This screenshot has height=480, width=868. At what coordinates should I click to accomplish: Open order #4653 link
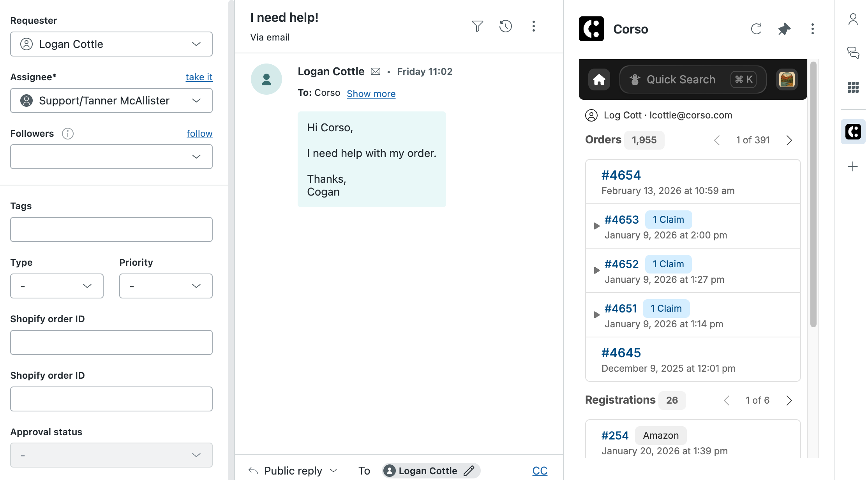click(x=622, y=220)
